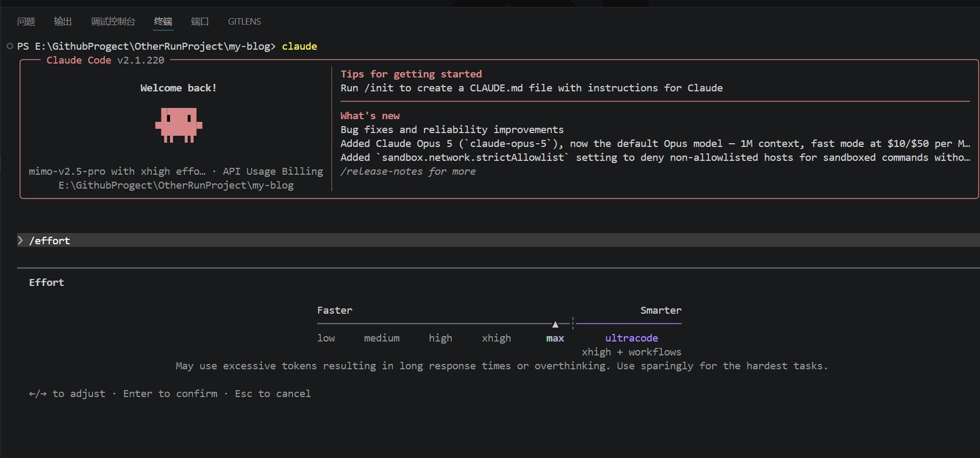Click the What's new heading

pyautogui.click(x=370, y=115)
